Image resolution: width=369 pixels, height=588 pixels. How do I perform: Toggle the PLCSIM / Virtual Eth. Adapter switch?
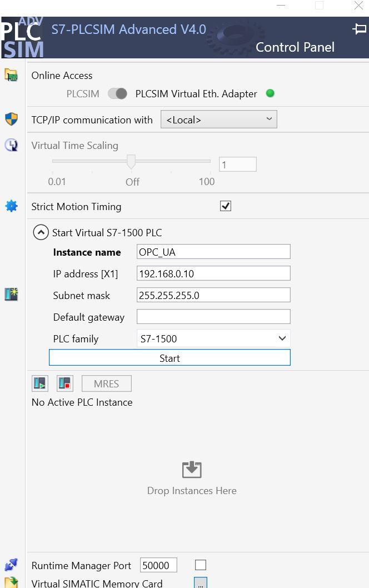point(117,93)
